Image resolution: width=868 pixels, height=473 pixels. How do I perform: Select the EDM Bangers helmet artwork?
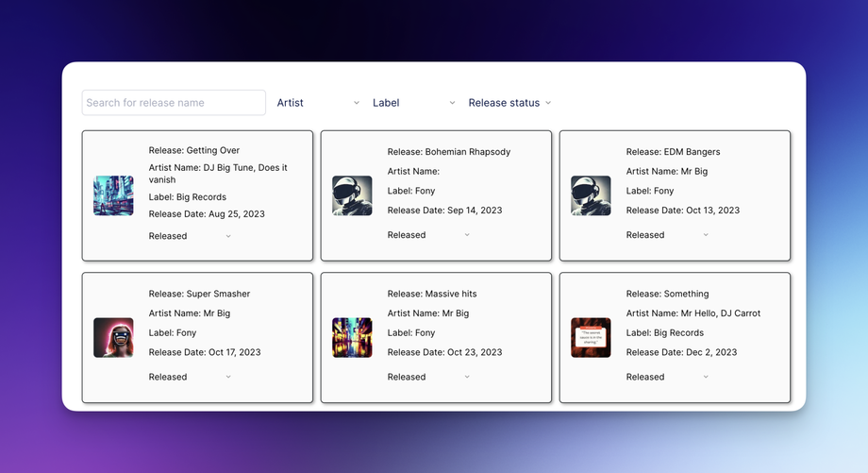click(x=591, y=195)
